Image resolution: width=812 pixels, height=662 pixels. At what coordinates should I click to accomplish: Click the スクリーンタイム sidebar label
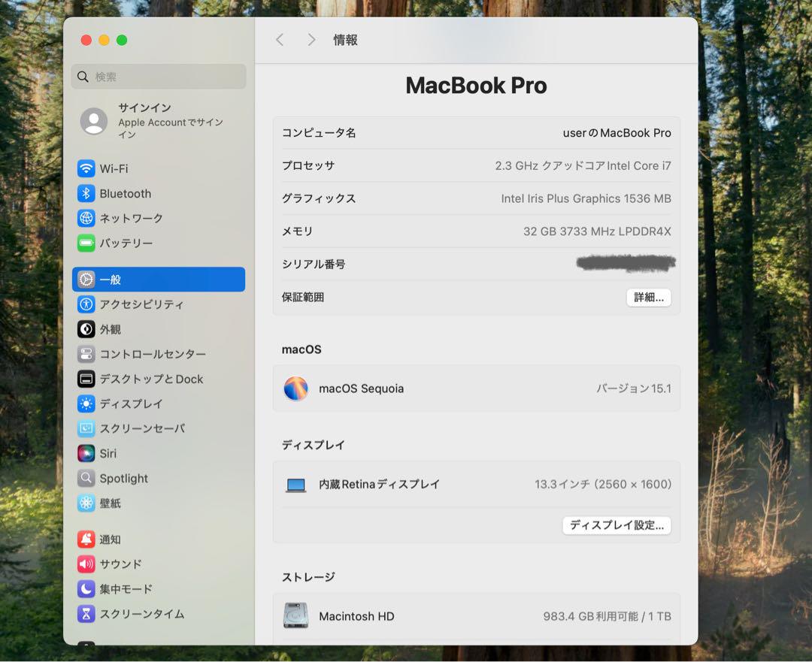(x=142, y=614)
